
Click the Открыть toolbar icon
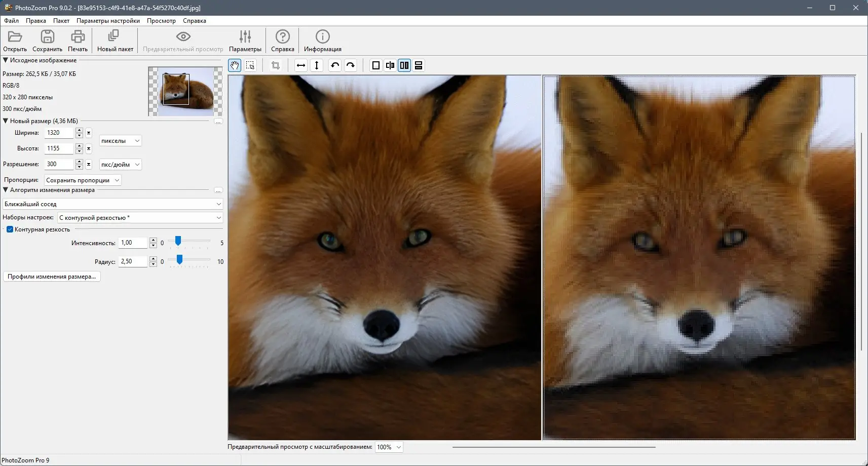15,41
